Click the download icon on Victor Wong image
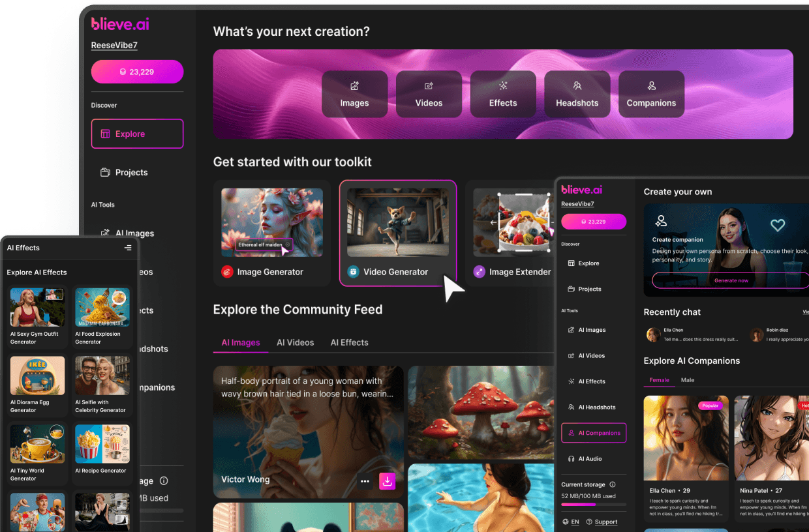 [388, 482]
